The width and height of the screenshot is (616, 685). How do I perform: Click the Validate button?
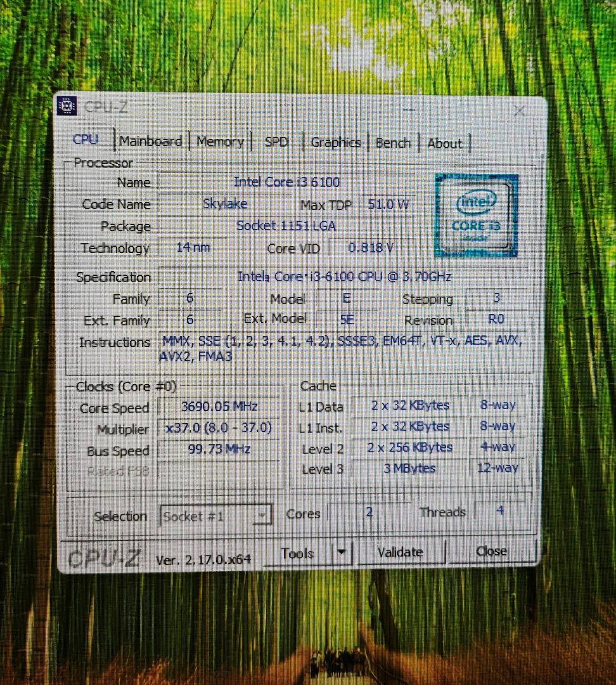[x=401, y=551]
